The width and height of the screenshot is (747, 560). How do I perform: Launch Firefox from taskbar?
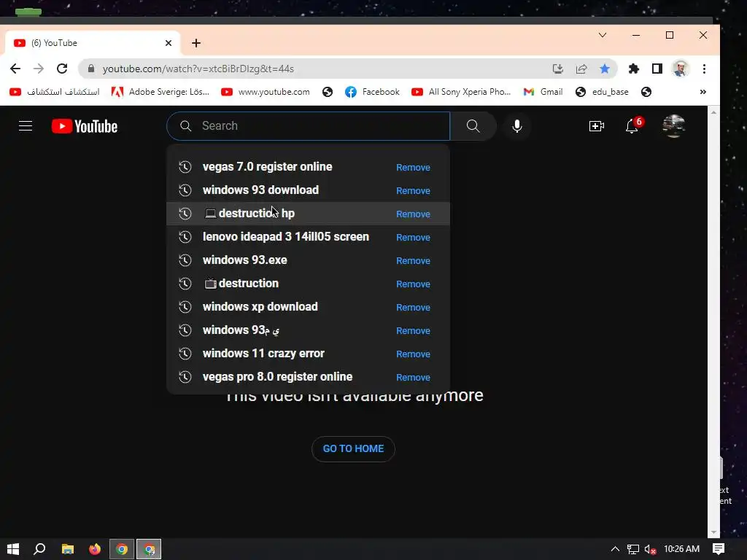(x=95, y=549)
